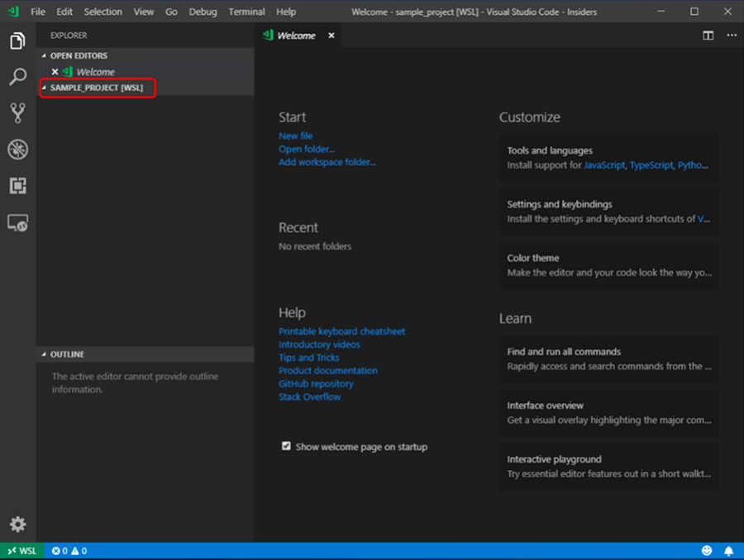Open the Settings and keybindings card
The image size is (744, 560).
click(x=609, y=212)
